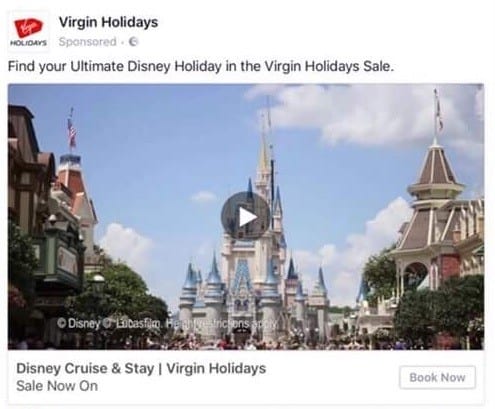Click the ad caption about Ultimate Disney Holiday
Screen dimensions: 495x409
click(201, 66)
